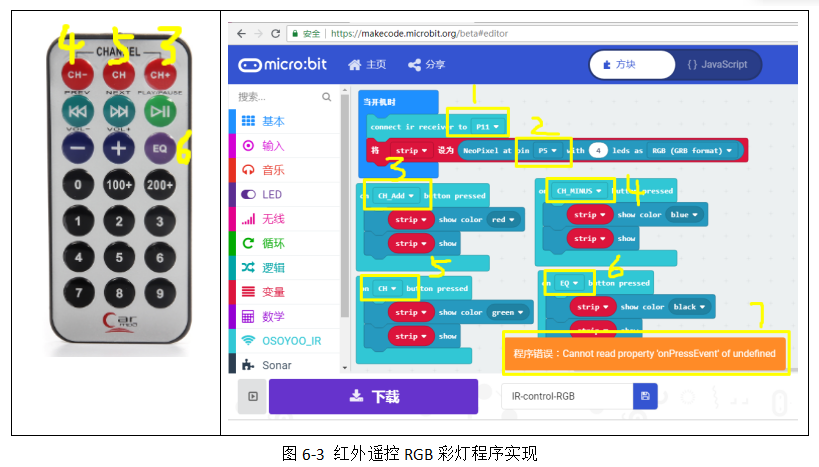Screen dimensions: 819x467
Task: Open strip dropdown beside show color red
Action: point(411,220)
